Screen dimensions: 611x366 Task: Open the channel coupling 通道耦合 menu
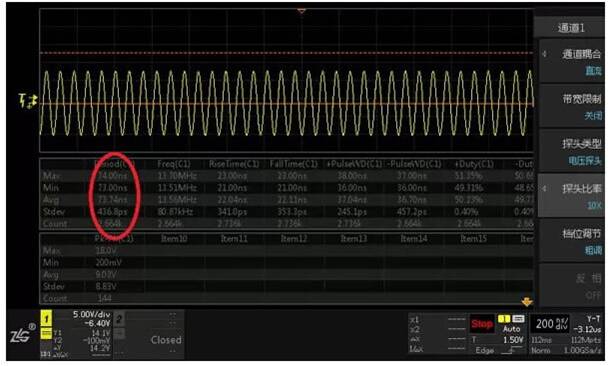(x=572, y=61)
